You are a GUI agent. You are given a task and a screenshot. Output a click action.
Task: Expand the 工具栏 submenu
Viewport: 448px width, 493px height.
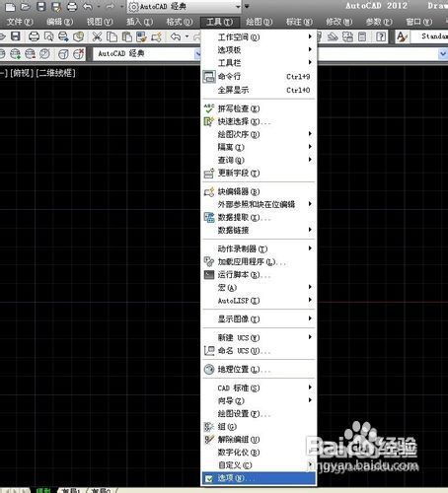pos(259,63)
